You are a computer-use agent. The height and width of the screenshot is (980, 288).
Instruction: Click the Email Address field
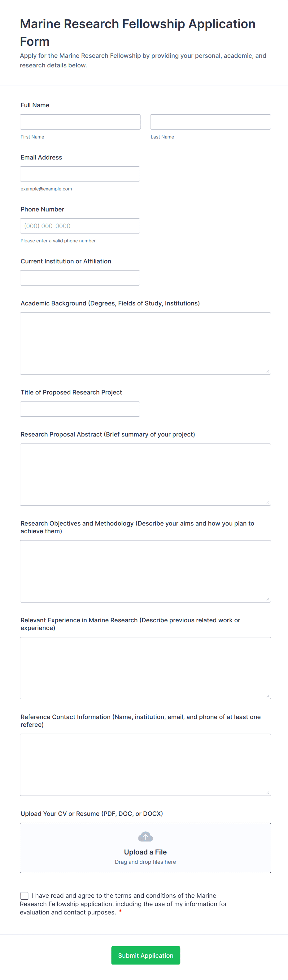click(80, 174)
